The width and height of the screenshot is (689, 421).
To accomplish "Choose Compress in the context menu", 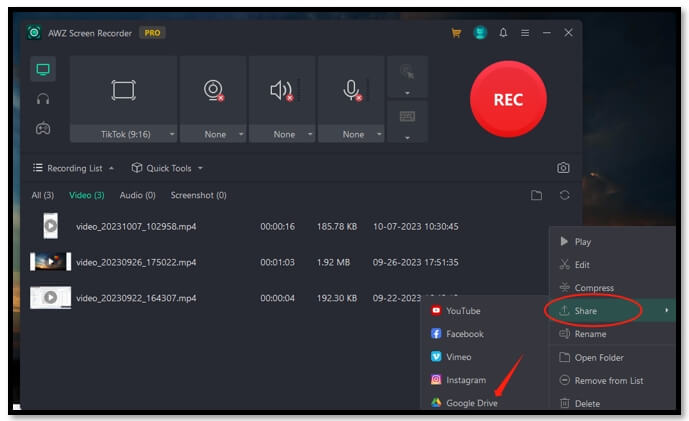I will pyautogui.click(x=613, y=288).
